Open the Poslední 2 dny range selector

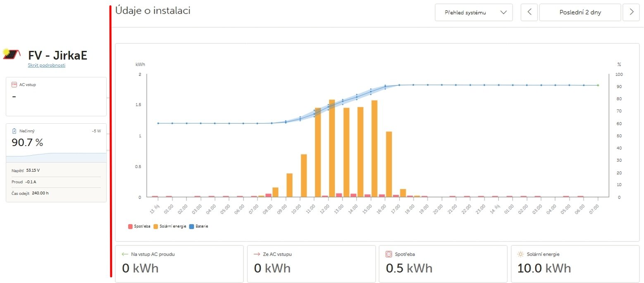tap(580, 12)
